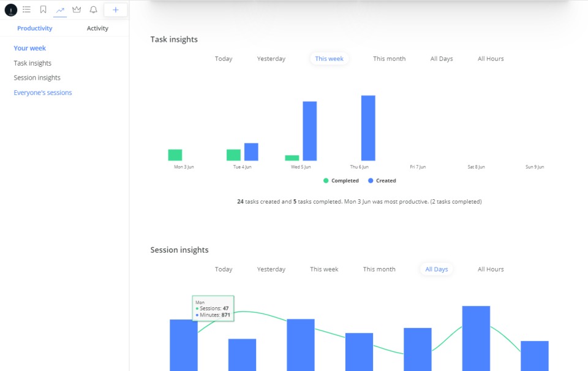Switch to the Activity tab
This screenshot has height=371, width=588.
pos(97,28)
